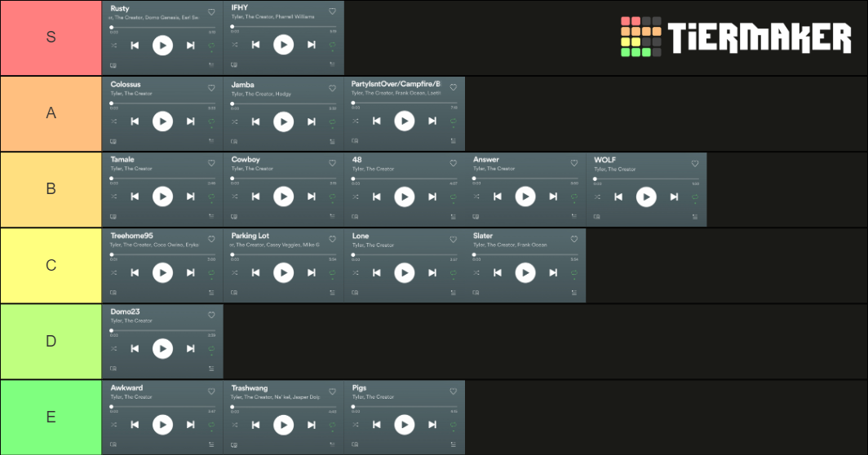
Task: Skip next on the Slater card
Action: (554, 272)
